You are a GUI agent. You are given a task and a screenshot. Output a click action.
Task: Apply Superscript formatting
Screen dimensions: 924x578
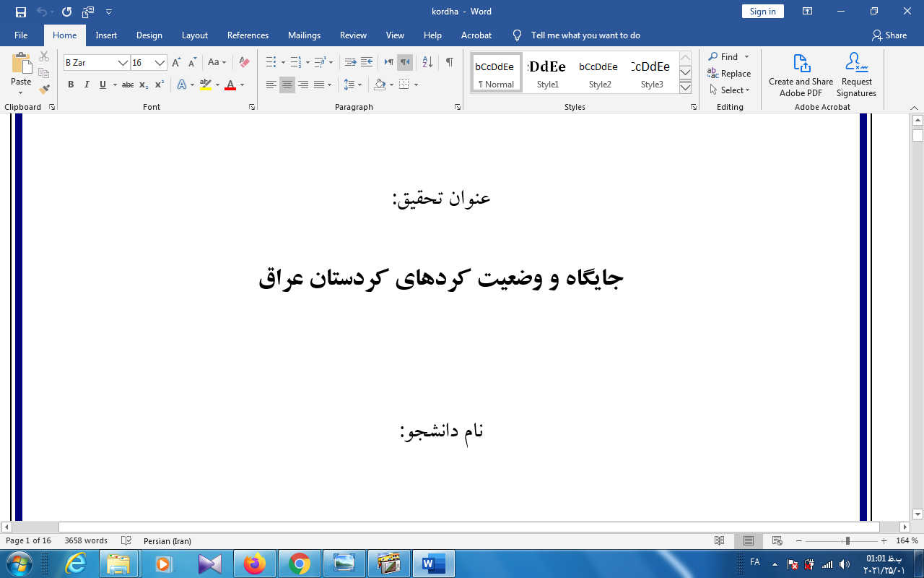(160, 85)
